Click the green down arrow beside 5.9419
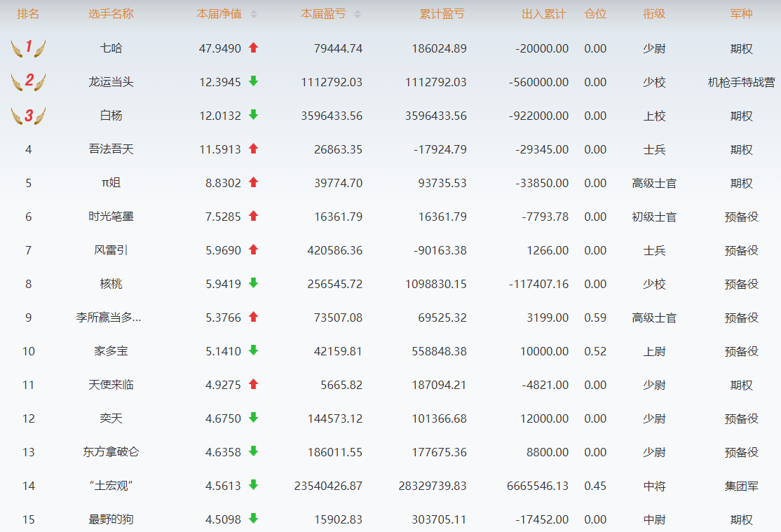 click(254, 283)
